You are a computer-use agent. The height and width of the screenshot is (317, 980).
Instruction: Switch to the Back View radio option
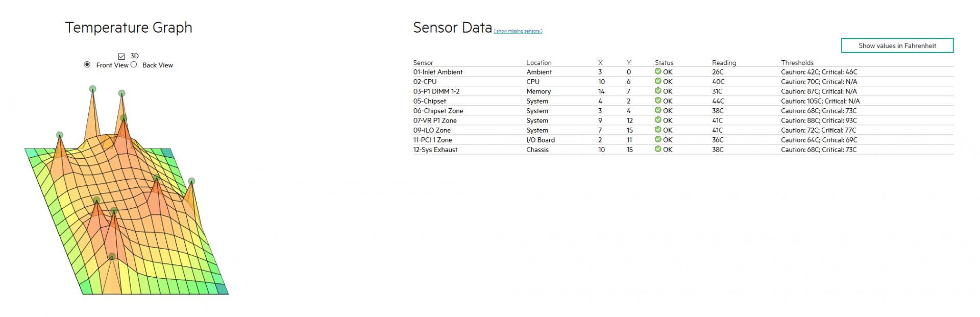(134, 65)
